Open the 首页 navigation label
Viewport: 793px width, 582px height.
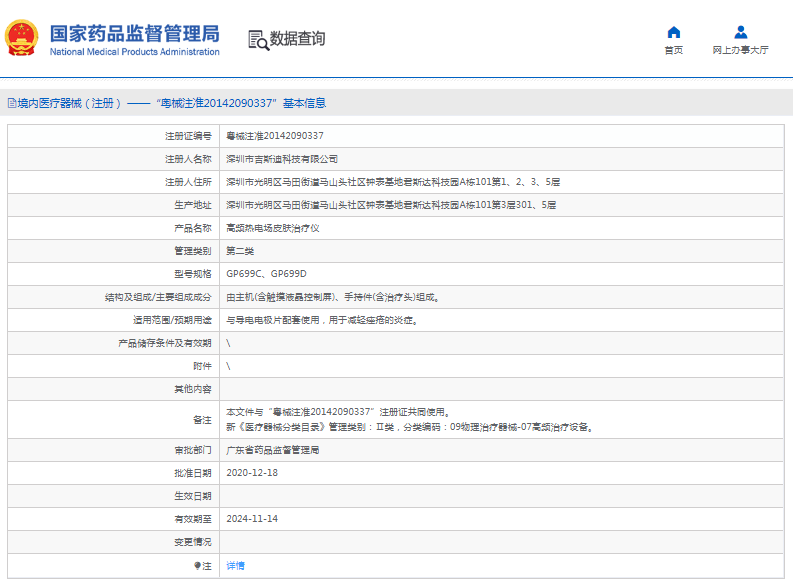[x=673, y=50]
